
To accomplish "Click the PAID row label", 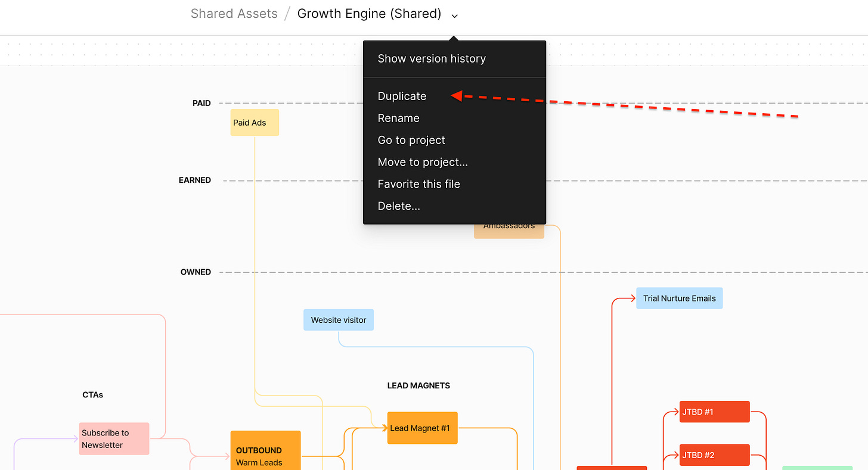I will point(201,103).
